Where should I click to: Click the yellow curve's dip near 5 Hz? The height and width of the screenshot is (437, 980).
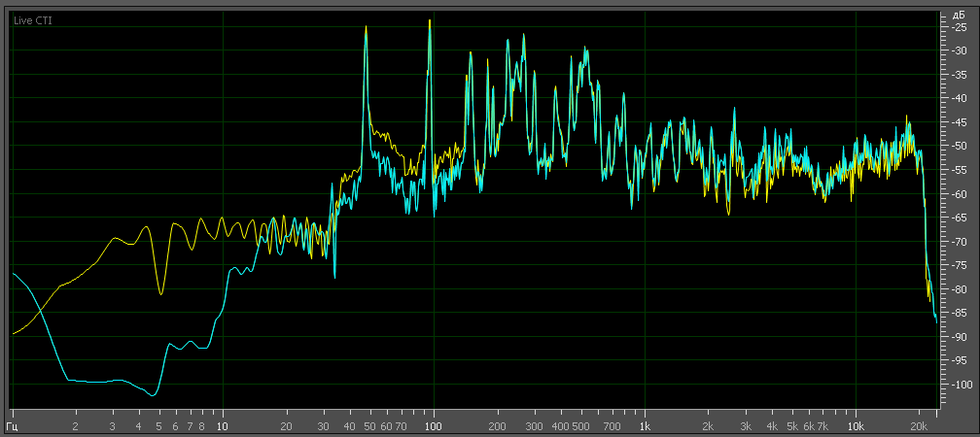161,293
